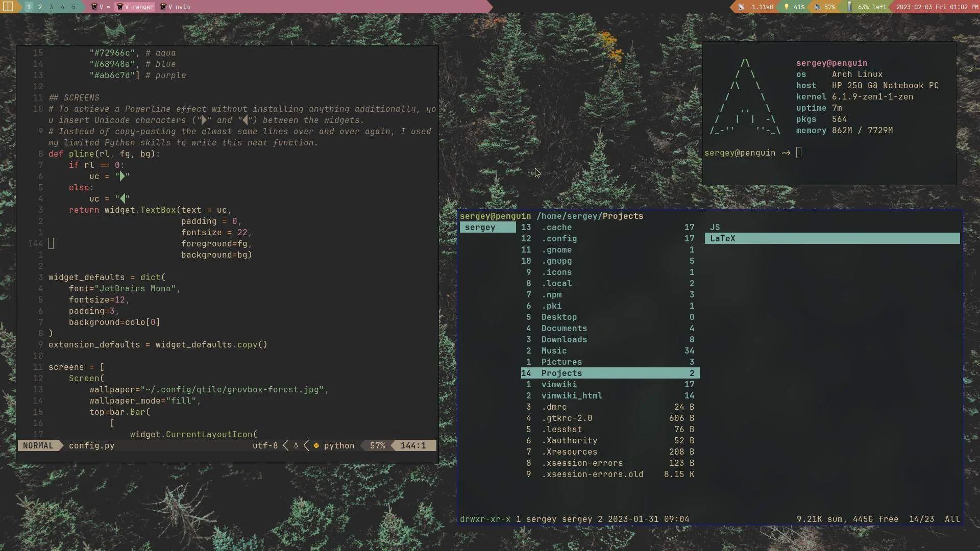Select the JS folder in ranger preview
The width and height of the screenshot is (980, 551).
(x=715, y=228)
